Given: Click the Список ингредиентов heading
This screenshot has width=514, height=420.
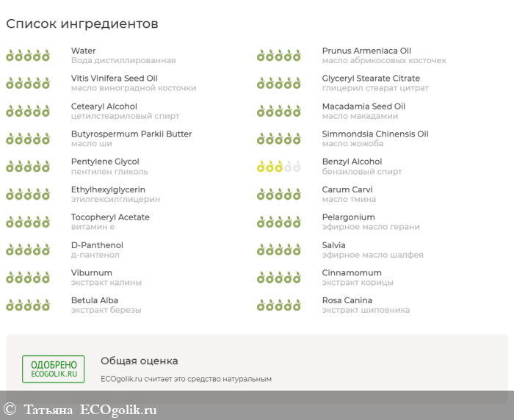Looking at the screenshot, I should tap(82, 23).
